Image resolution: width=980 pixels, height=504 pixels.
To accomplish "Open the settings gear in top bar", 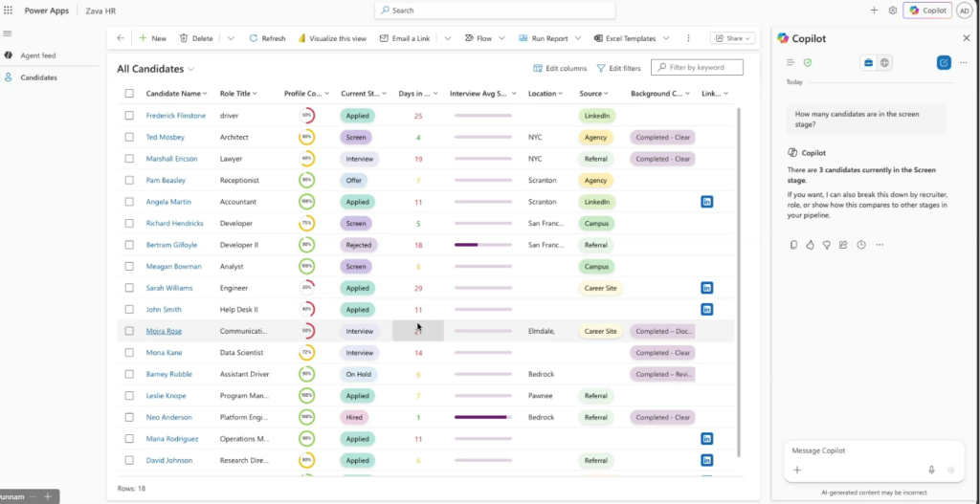I will click(x=893, y=11).
